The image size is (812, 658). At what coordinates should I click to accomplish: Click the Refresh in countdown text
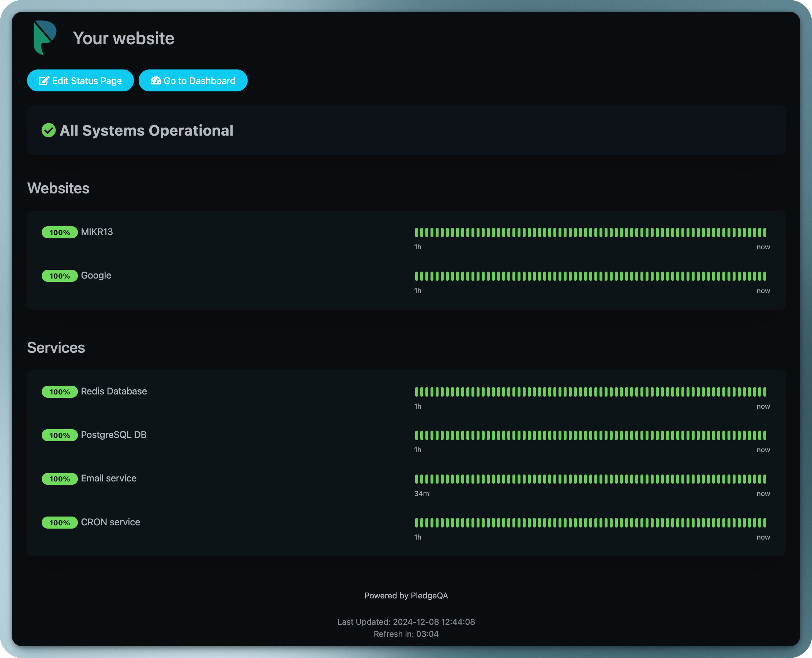point(406,634)
